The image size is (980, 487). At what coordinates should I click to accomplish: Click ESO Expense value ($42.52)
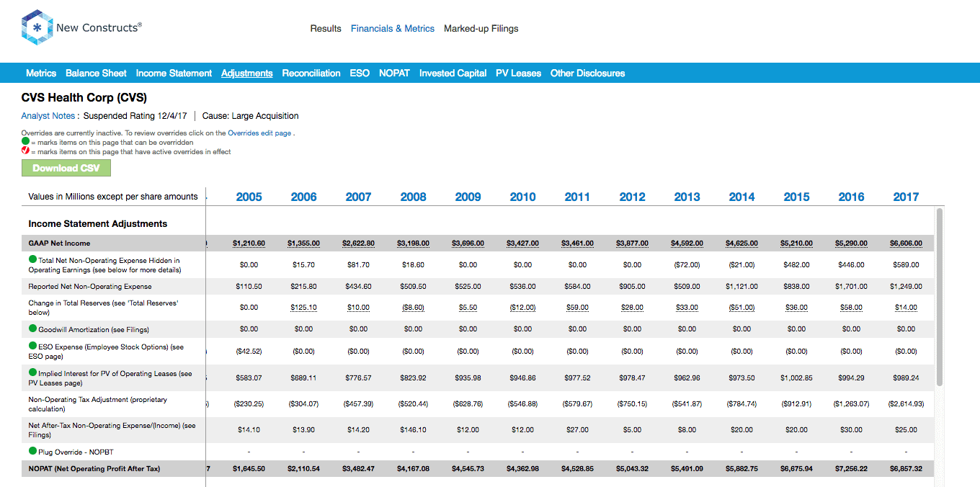249,352
